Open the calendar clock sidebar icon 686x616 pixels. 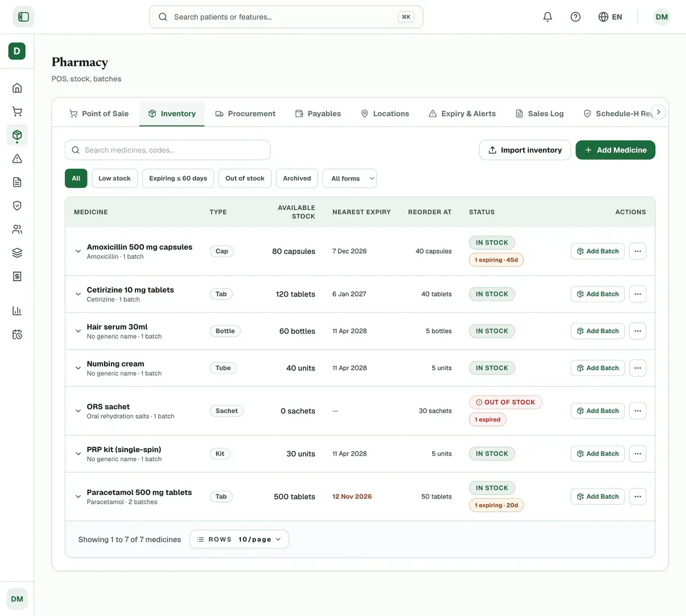point(17,334)
